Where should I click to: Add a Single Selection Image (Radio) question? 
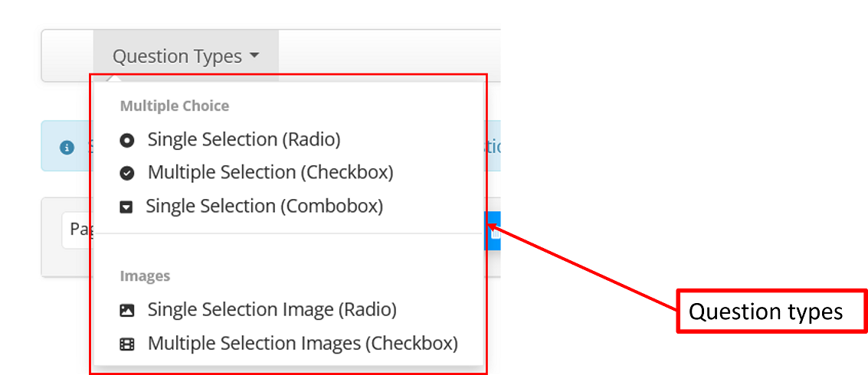[x=272, y=310]
